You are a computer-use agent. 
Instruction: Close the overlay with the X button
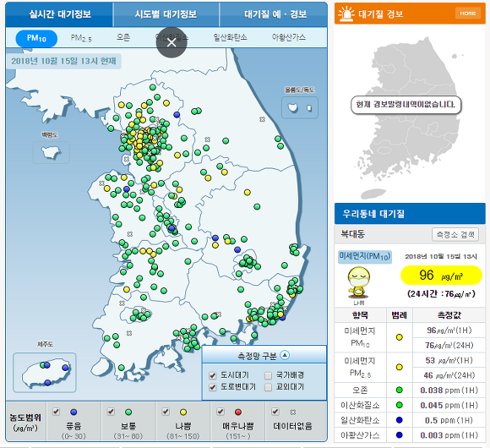[171, 42]
